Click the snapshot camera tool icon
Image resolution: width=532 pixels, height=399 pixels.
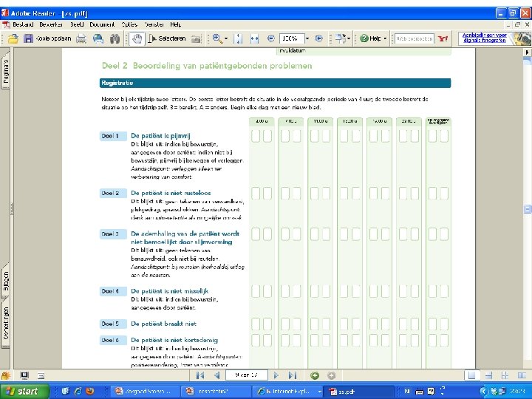pos(196,38)
